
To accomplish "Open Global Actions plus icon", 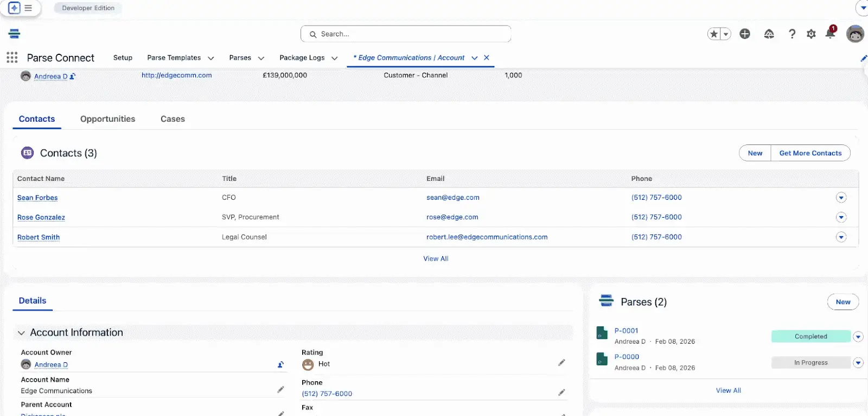I will coord(745,34).
